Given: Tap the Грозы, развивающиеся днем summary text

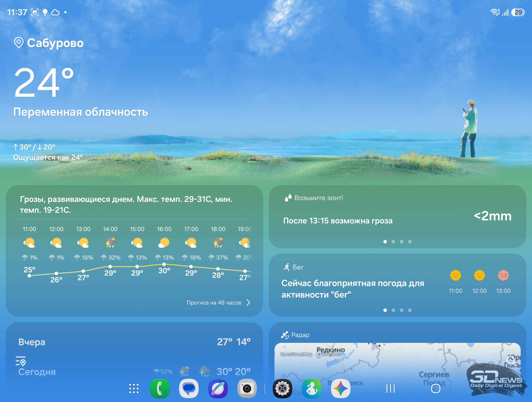Looking at the screenshot, I should coord(126,205).
